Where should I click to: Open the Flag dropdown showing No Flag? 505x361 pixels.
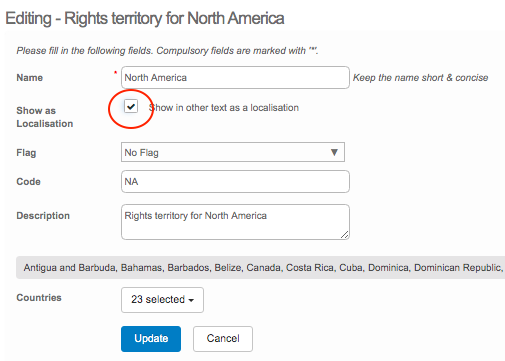(x=233, y=152)
